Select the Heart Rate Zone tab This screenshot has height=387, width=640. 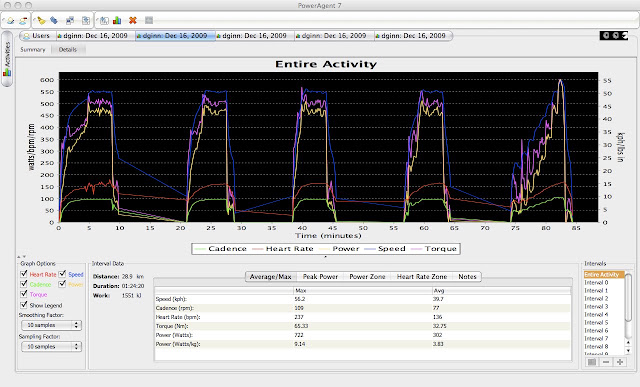(422, 276)
